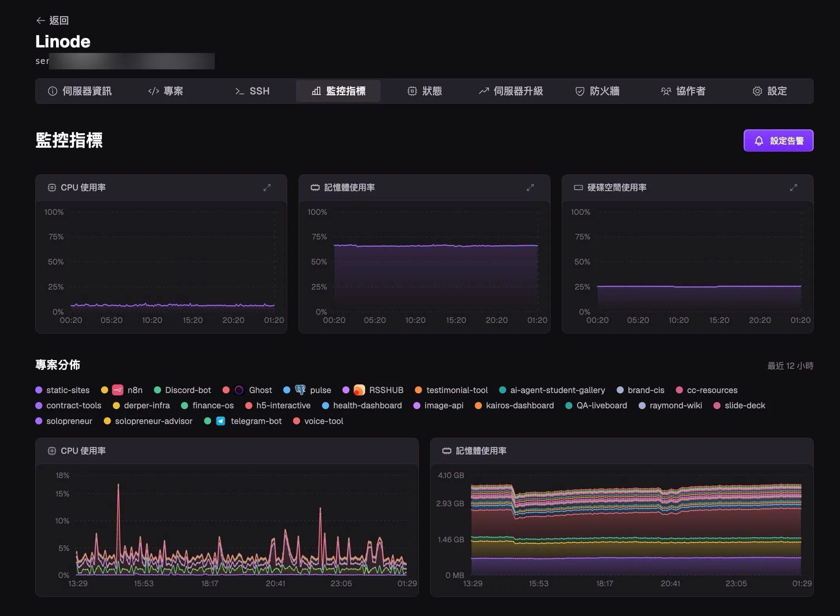Click the raymond-wiki legend label
Image resolution: width=840 pixels, height=616 pixels.
pos(676,405)
